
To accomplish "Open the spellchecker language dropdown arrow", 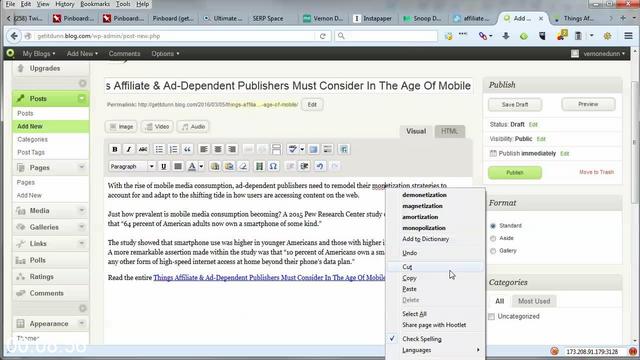I will tap(302, 149).
